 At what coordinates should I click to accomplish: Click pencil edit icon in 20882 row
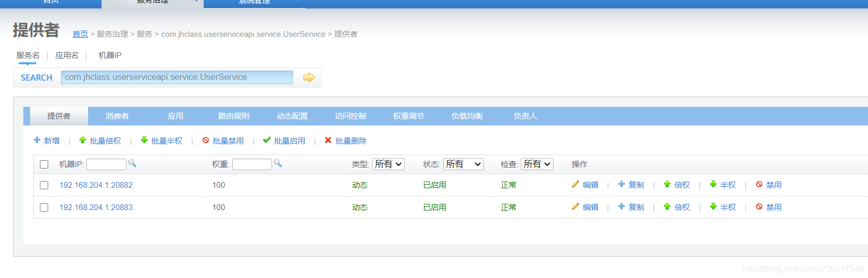575,184
